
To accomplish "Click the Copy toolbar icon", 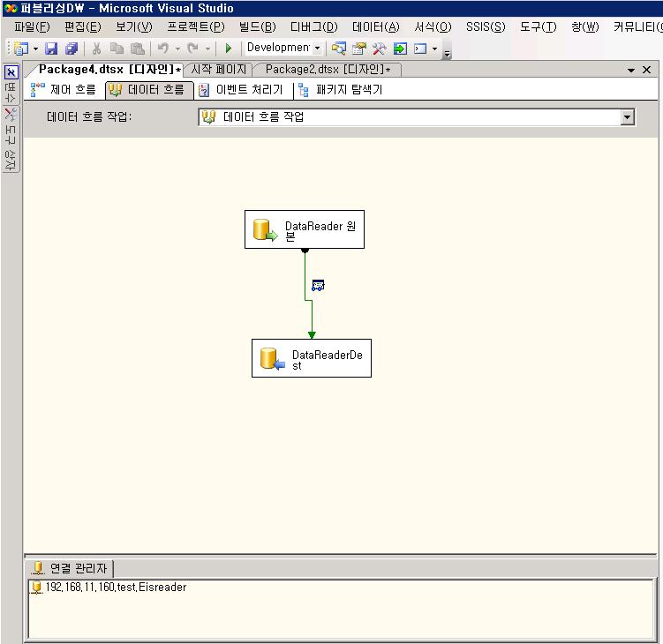I will coord(117,49).
